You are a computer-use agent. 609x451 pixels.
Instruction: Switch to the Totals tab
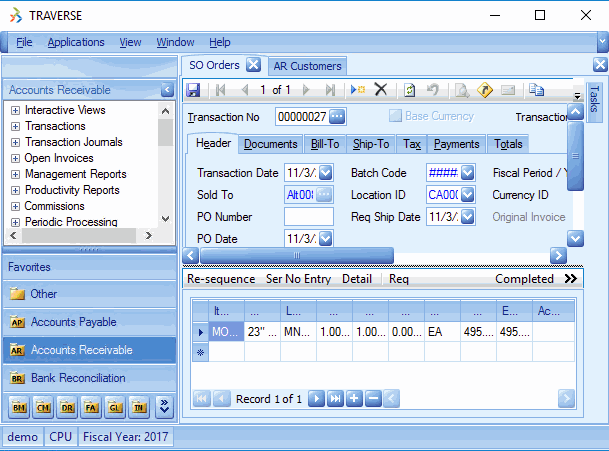[508, 144]
